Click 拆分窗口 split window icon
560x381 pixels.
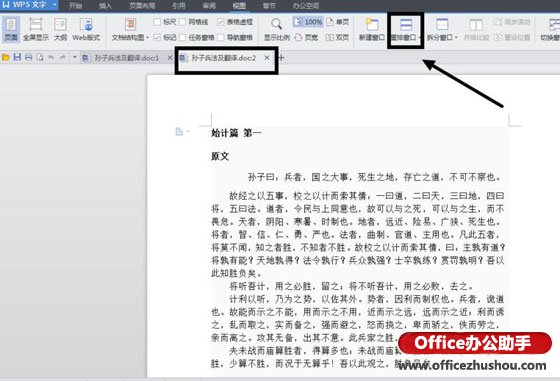coord(441,25)
